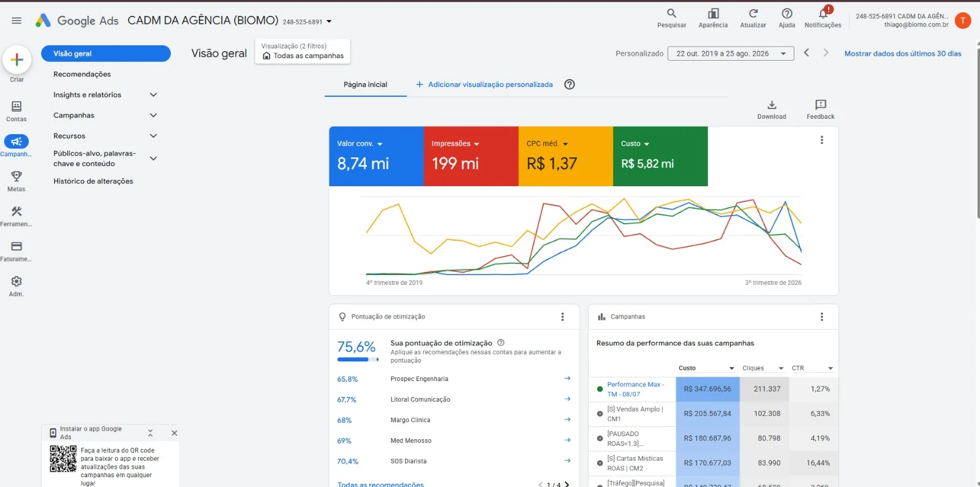
Task: Change the CPC méd. metric dropdown
Action: (x=548, y=143)
